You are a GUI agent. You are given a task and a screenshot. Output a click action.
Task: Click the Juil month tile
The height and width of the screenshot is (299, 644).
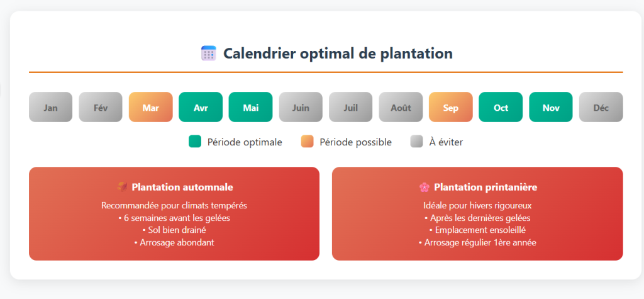pos(351,107)
